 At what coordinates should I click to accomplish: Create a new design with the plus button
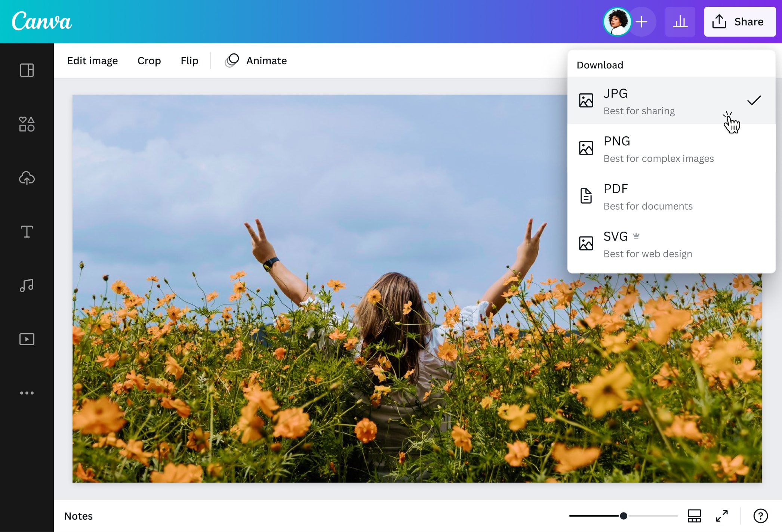(641, 21)
